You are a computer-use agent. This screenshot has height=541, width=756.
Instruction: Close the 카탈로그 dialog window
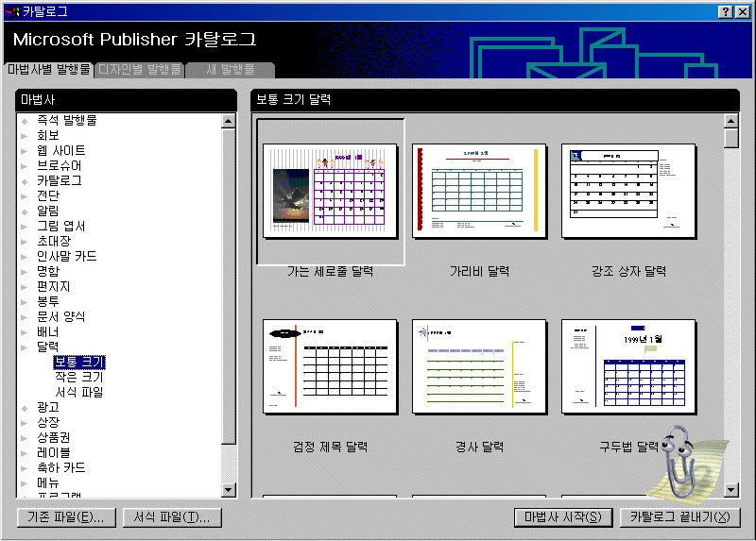coord(743,12)
